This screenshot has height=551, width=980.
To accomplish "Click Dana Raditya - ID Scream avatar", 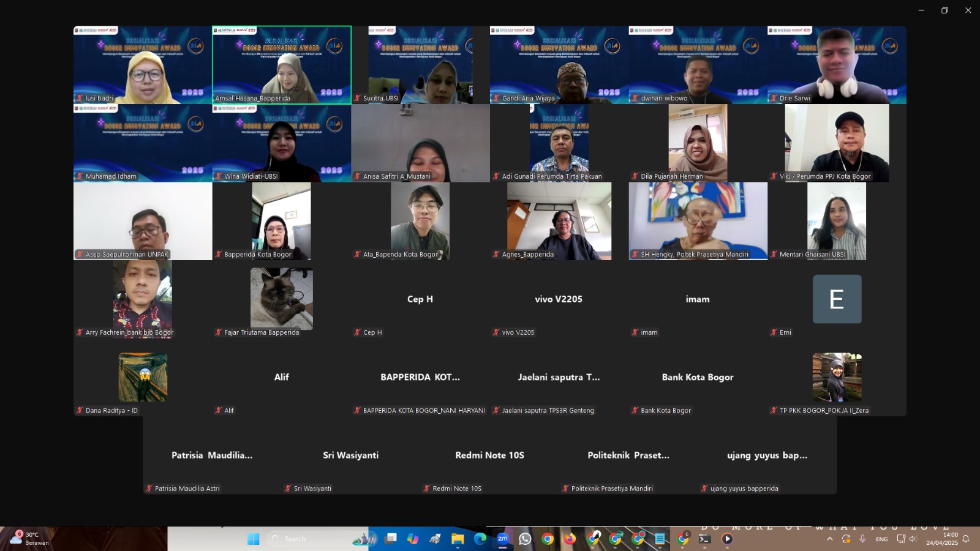I will tap(143, 377).
